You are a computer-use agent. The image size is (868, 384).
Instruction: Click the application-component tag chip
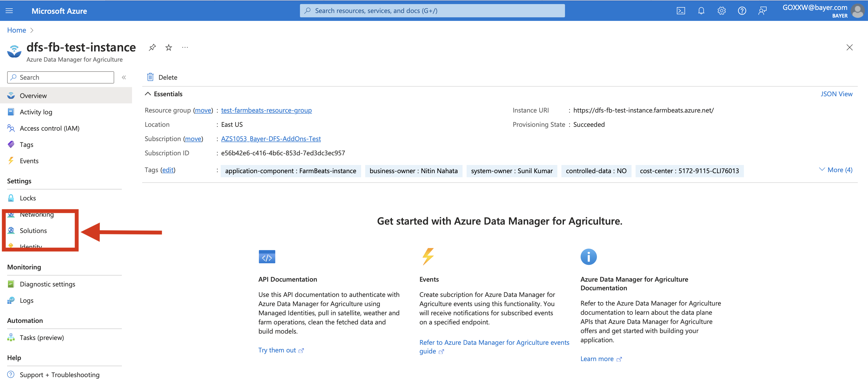pyautogui.click(x=291, y=171)
